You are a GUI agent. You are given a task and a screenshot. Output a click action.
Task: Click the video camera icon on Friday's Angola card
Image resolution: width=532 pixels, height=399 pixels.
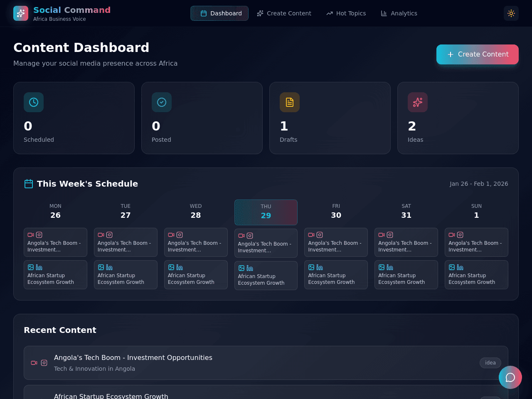click(x=311, y=235)
